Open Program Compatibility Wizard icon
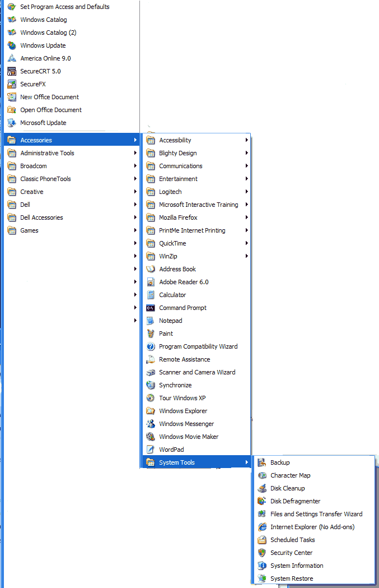Screen dimensions: 379x588 click(x=151, y=346)
